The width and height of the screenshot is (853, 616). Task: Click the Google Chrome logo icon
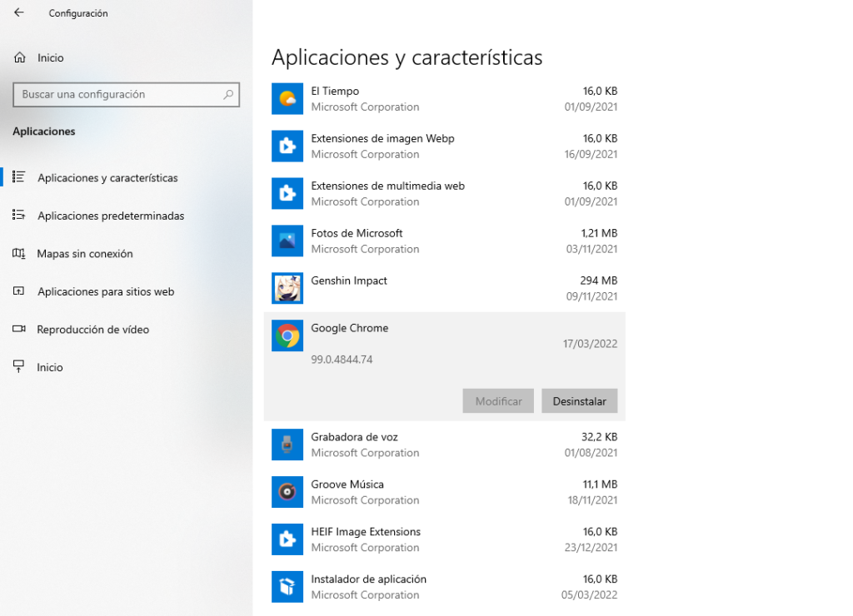tap(287, 336)
